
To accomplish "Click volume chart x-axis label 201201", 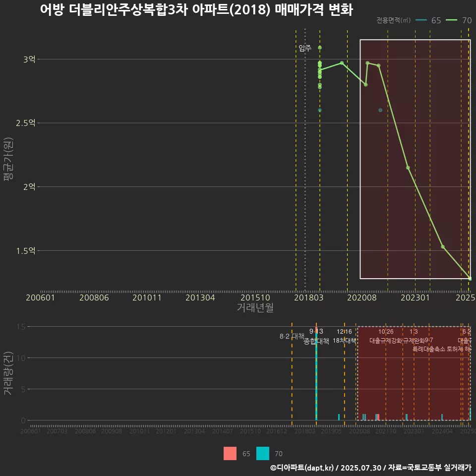I will click(166, 431).
